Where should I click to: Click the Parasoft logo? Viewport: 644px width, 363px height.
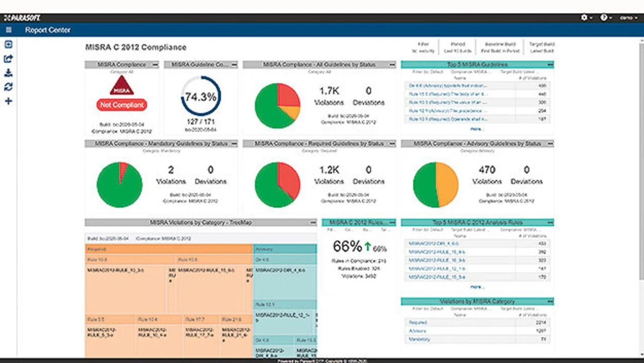coord(22,18)
